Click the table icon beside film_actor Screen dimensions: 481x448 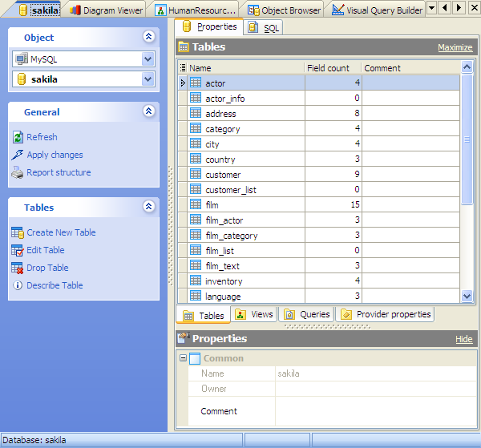196,220
